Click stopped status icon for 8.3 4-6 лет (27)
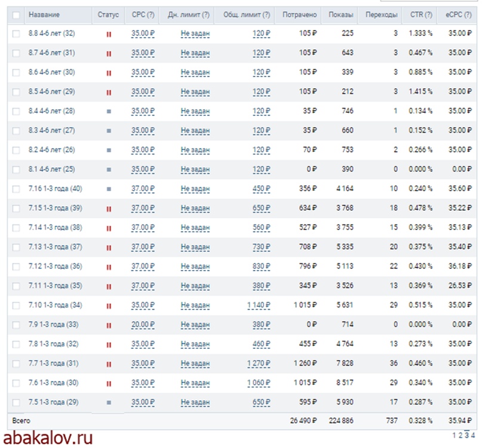The width and height of the screenshot is (482, 448). click(109, 131)
